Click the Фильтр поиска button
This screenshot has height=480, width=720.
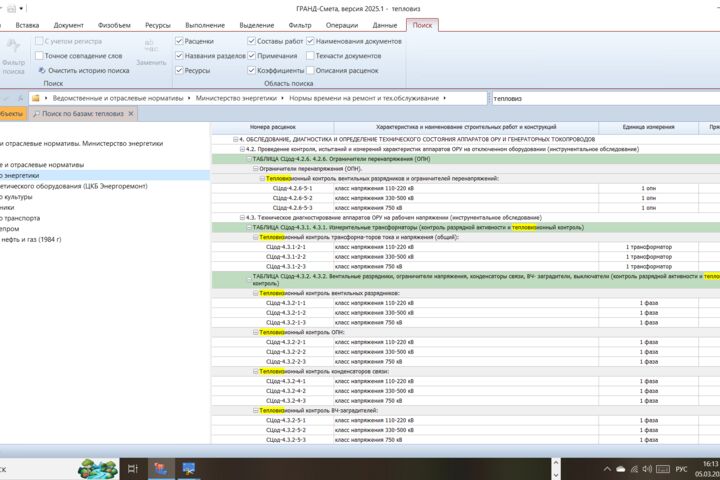[13, 56]
